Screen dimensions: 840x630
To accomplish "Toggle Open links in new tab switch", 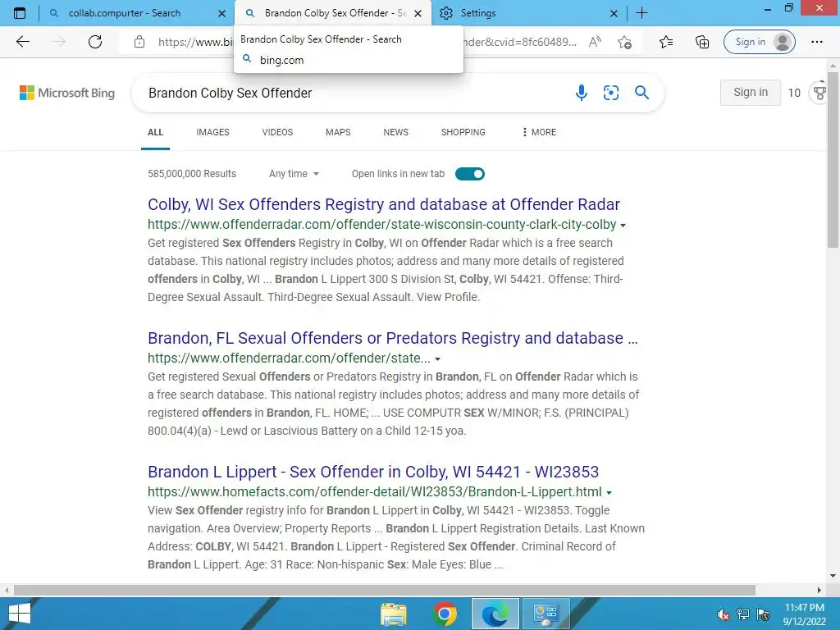I will click(x=470, y=174).
